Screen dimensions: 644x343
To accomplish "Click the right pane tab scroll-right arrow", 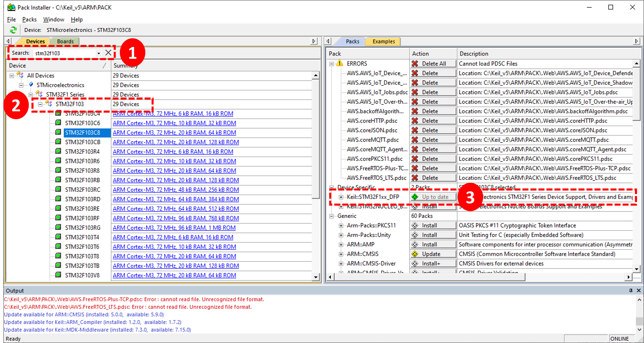I will pos(636,41).
